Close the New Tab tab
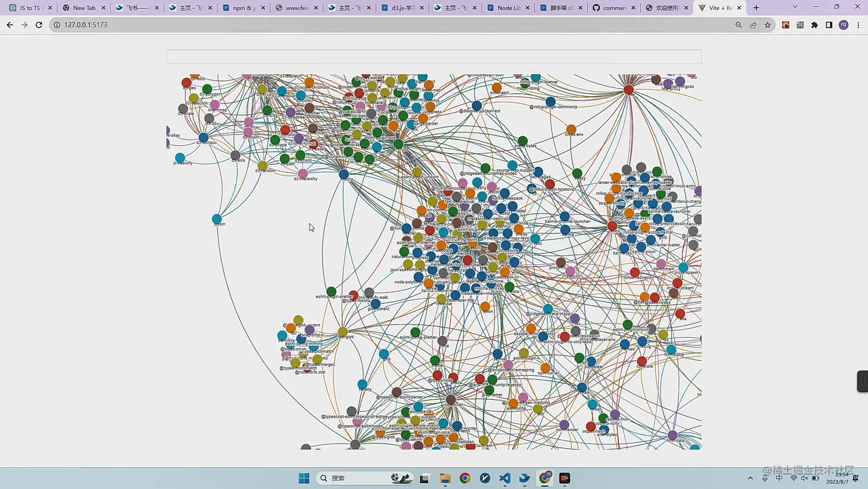 tap(103, 8)
